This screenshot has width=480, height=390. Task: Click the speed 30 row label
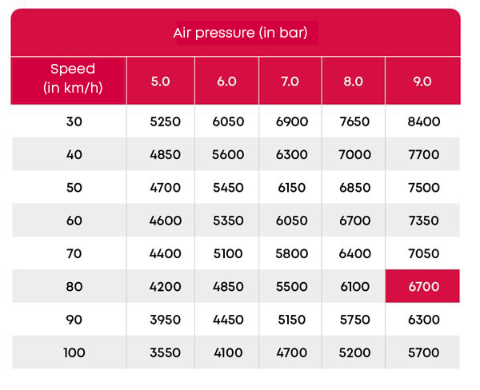[74, 121]
